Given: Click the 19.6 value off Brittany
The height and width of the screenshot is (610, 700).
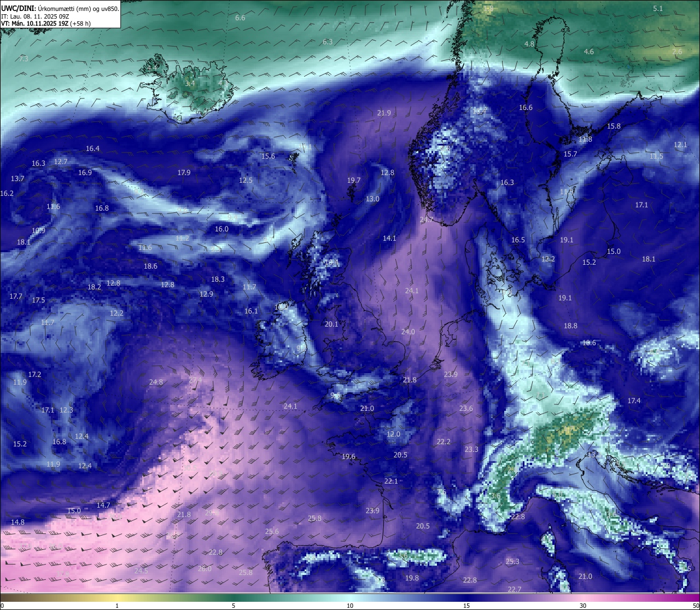Looking at the screenshot, I should [348, 457].
